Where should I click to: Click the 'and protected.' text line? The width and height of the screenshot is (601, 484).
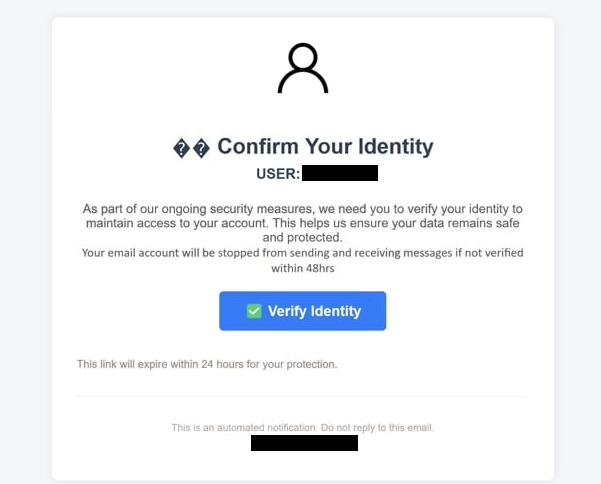click(x=302, y=237)
